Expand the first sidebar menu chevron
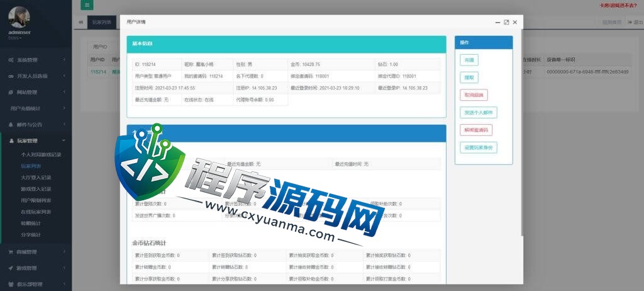Screen dimensions: 644x291 click(x=64, y=60)
